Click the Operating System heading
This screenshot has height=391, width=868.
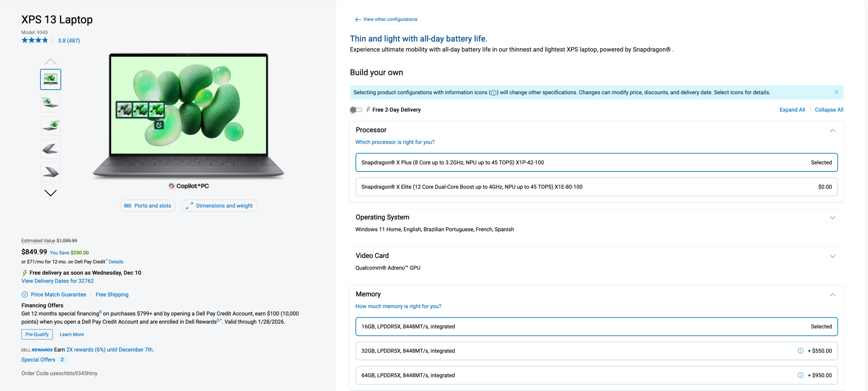coord(382,217)
